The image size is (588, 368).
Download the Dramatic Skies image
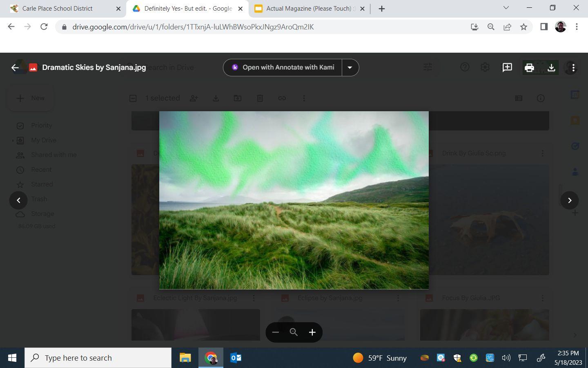pyautogui.click(x=551, y=67)
